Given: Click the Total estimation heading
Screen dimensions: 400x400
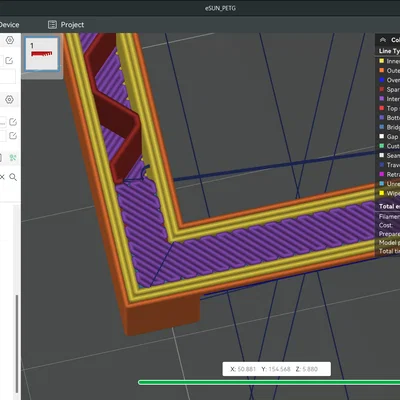Looking at the screenshot, I should (389, 206).
